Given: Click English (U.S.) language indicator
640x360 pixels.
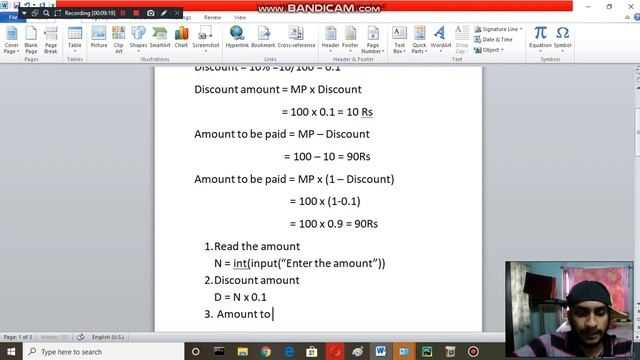Looking at the screenshot, I should [x=107, y=337].
